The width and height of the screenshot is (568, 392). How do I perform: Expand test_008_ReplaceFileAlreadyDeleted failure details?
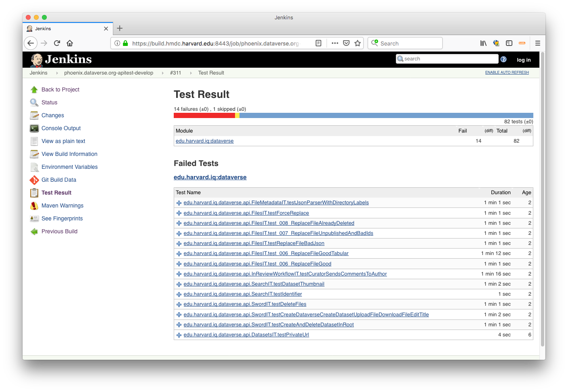point(179,223)
